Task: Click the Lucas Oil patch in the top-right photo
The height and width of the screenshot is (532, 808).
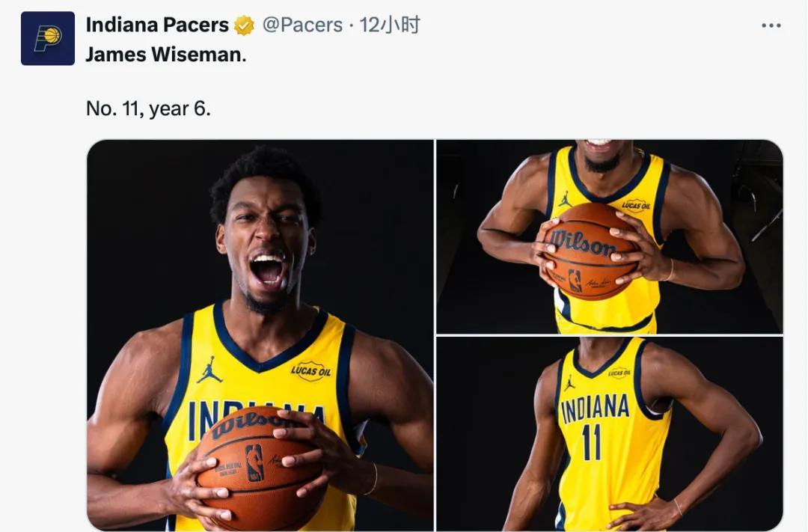Action: pos(635,204)
